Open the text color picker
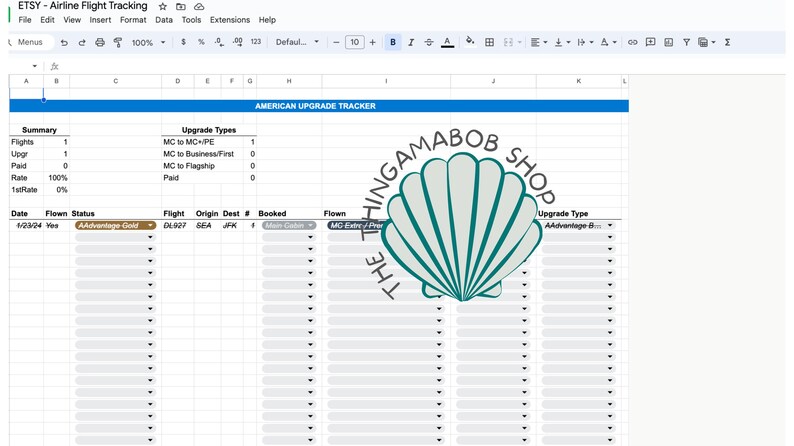 click(x=447, y=43)
